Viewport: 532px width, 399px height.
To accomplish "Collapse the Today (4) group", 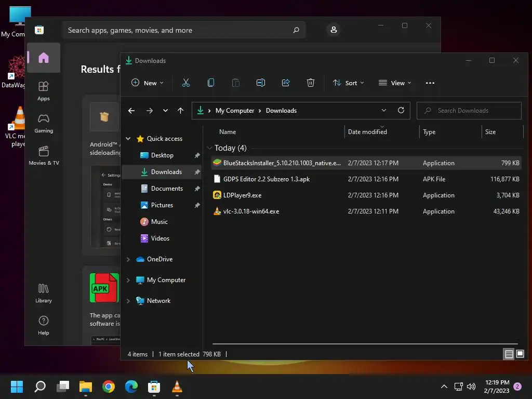I will pos(210,148).
